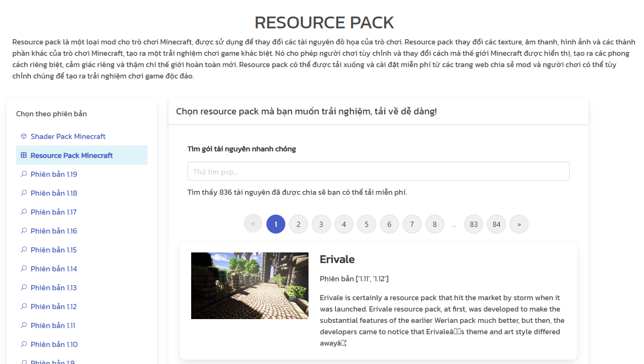Click the highlighted Resource Pack Minecraft entry

pyautogui.click(x=71, y=155)
